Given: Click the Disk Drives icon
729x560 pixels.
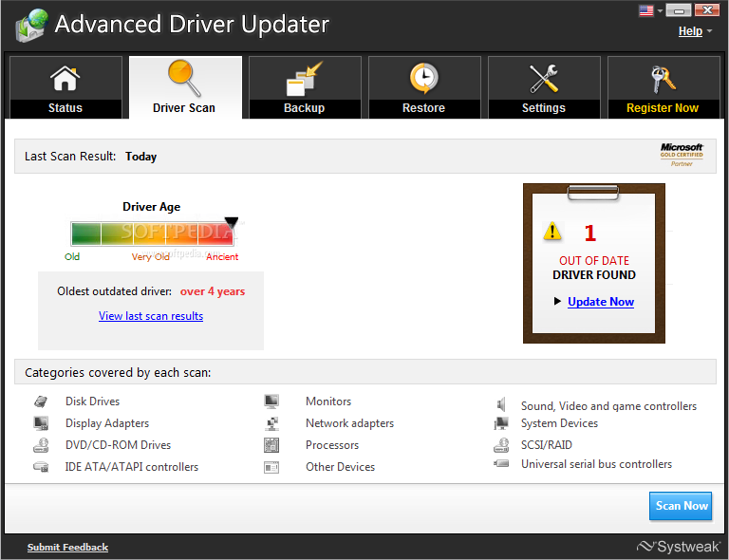Looking at the screenshot, I should pyautogui.click(x=41, y=401).
